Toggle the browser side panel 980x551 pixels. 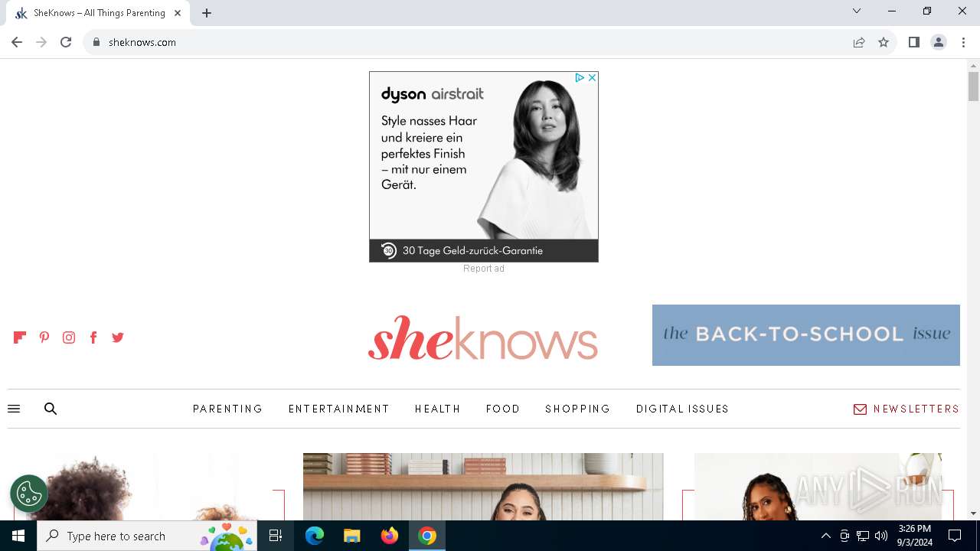(x=913, y=42)
